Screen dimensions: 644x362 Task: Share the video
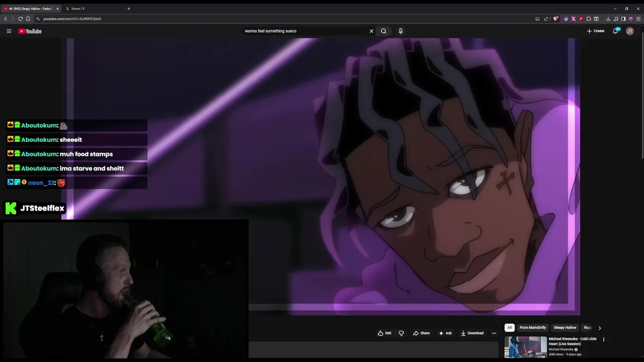click(x=422, y=333)
